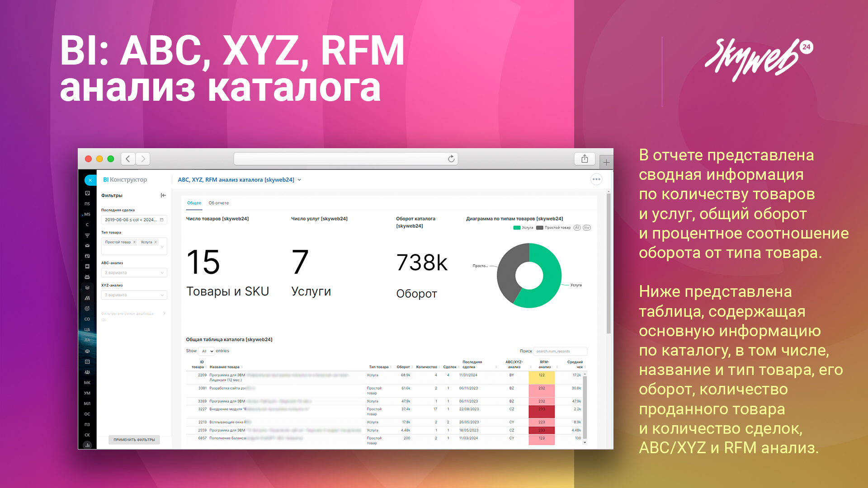
Task: Switch to the Об отчете tab
Action: (x=218, y=203)
